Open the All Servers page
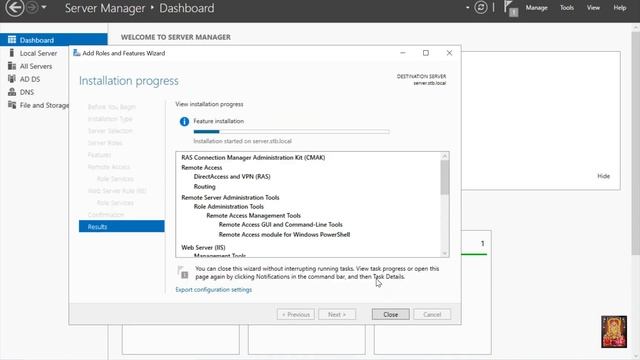This screenshot has width=640, height=360. click(x=36, y=66)
